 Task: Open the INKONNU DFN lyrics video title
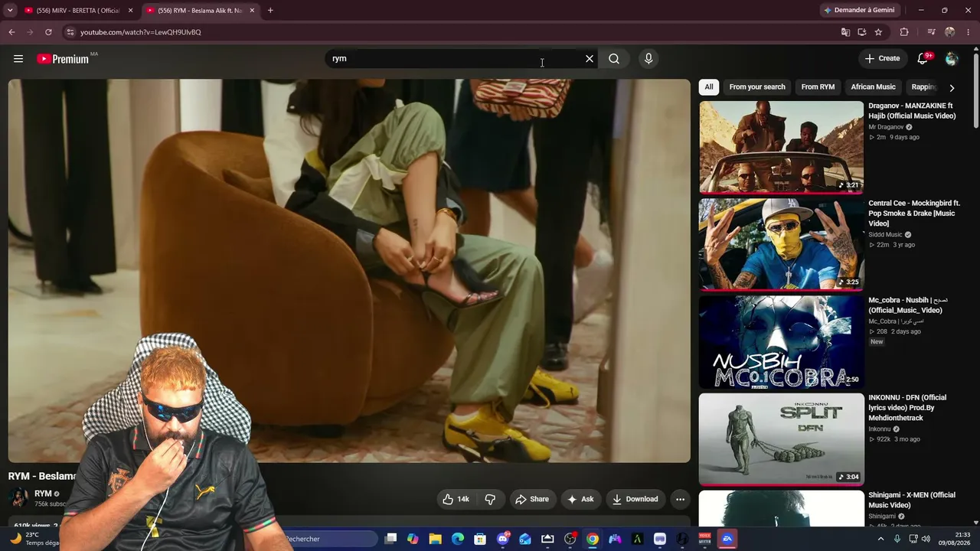click(908, 408)
